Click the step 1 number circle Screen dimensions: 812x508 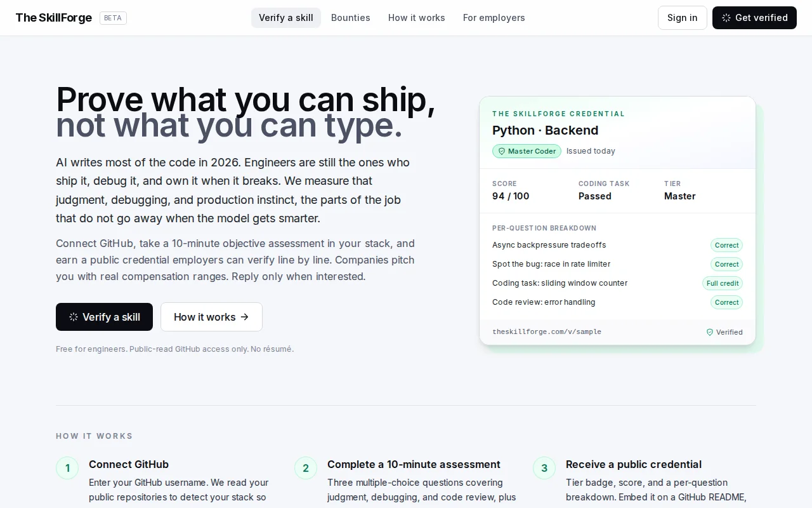pyautogui.click(x=67, y=469)
